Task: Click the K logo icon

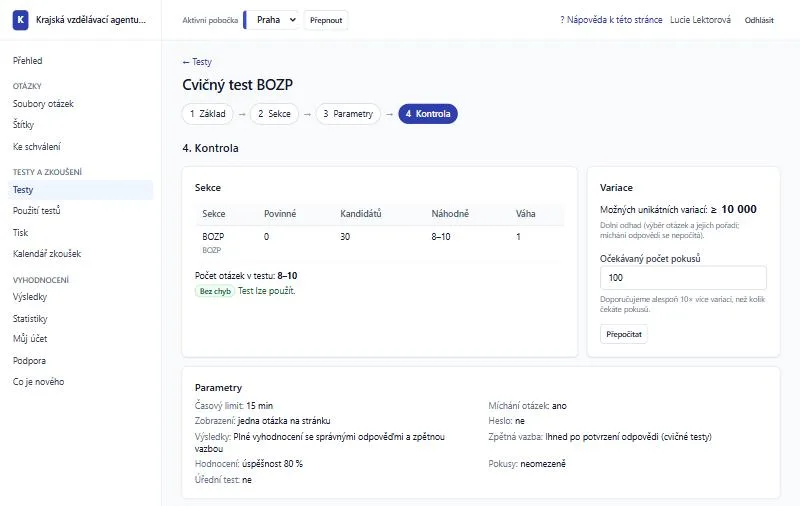Action: [x=20, y=20]
